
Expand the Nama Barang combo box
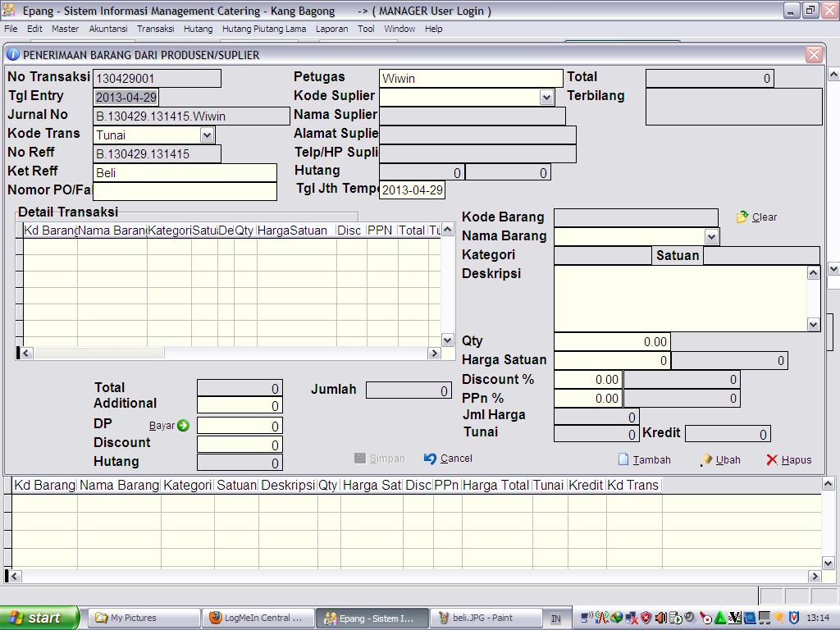click(x=711, y=237)
